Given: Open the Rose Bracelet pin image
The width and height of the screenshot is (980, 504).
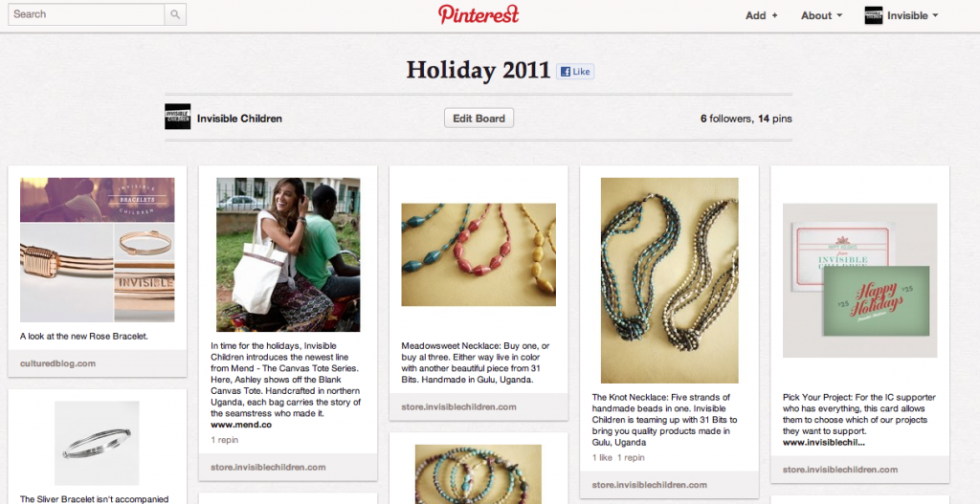Looking at the screenshot, I should click(x=97, y=250).
